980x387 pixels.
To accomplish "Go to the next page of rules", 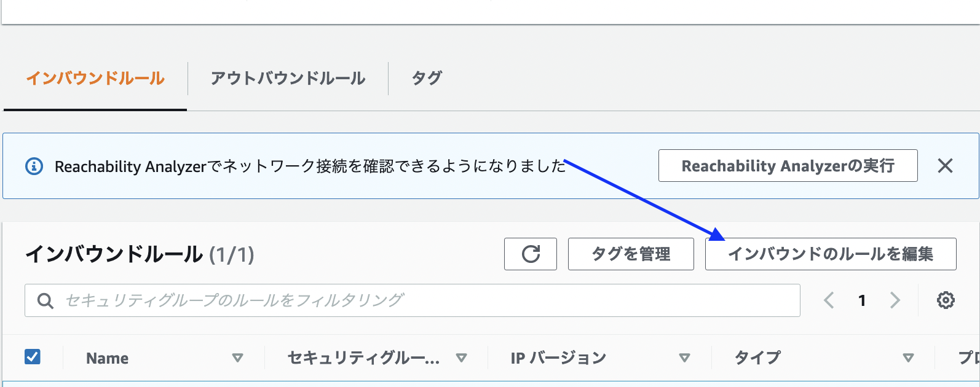I will (x=895, y=300).
